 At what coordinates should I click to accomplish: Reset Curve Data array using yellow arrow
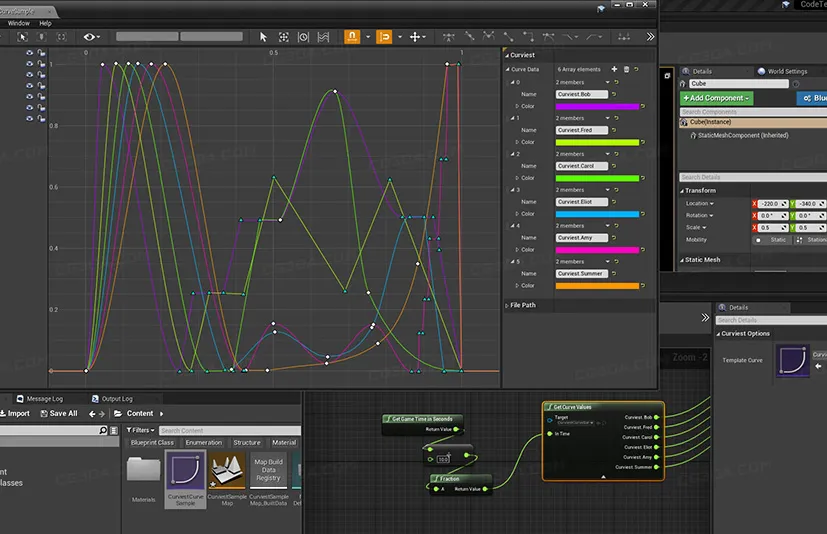pyautogui.click(x=637, y=69)
